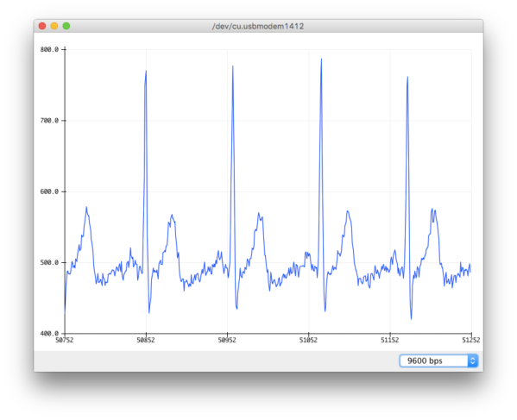Click the 800.0 y-axis label
Screen dimensions: 517x420
[x=49, y=49]
